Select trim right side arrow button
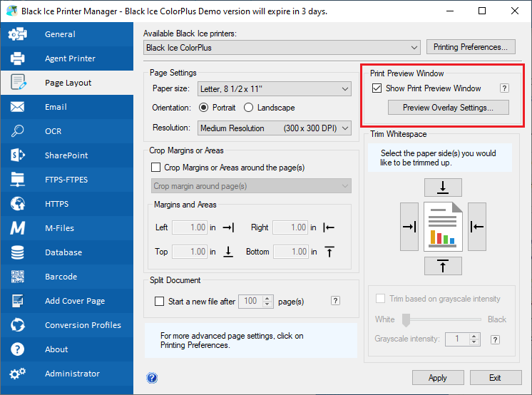 point(477,227)
